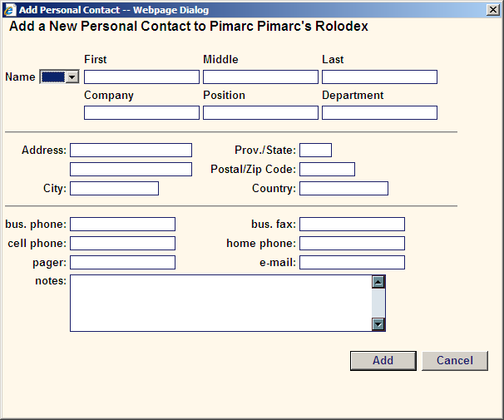Open the Name title dropdown
Image resolution: width=504 pixels, height=420 pixels.
click(x=59, y=77)
